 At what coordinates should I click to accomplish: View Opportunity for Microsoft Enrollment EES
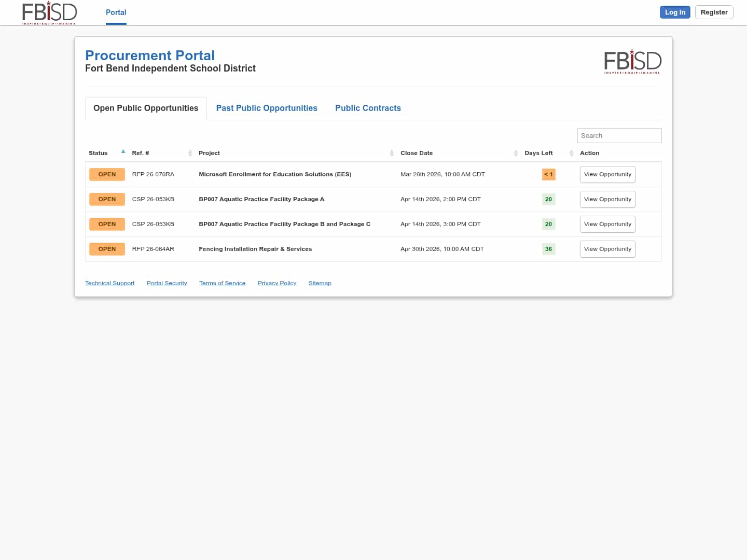pos(607,175)
